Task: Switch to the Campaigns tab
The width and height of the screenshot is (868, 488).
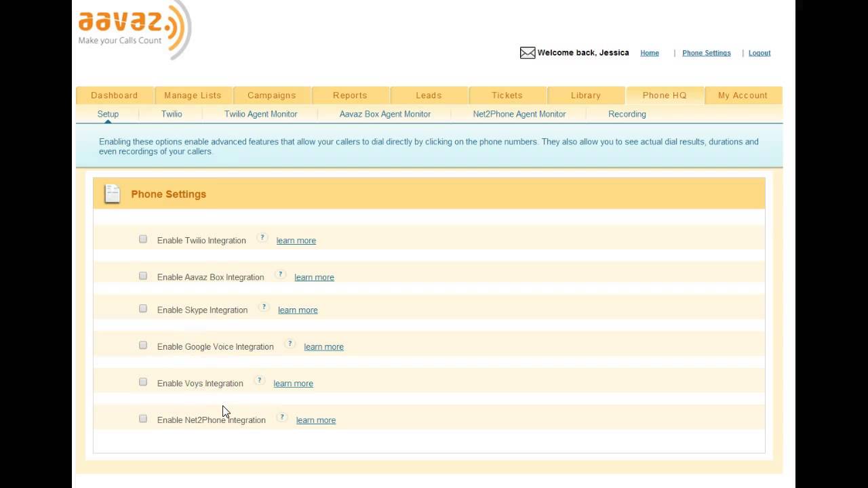Action: click(x=271, y=96)
